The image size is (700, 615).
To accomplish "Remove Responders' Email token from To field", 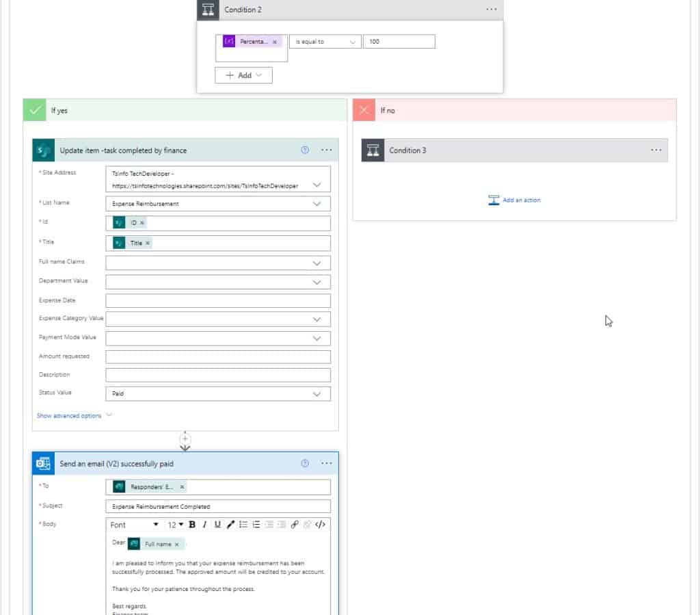I will 182,487.
